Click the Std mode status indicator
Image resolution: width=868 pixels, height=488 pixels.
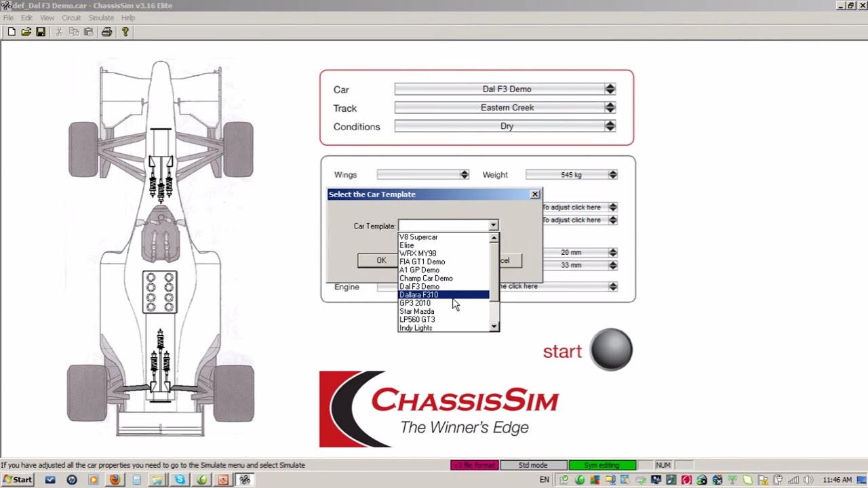[533, 465]
